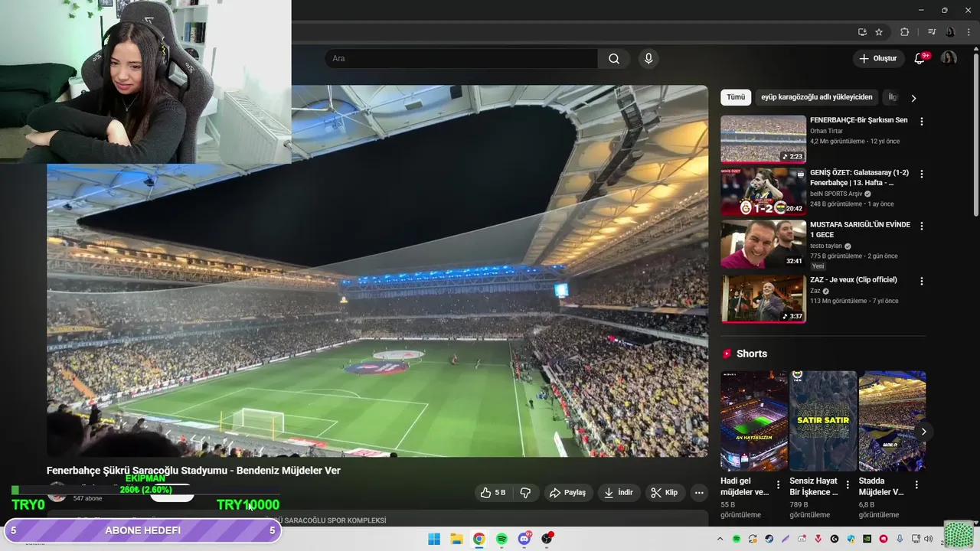
Task: Open FENERBAHÇE-Bir Şarkısın Sen video thumbnail
Action: pos(763,139)
